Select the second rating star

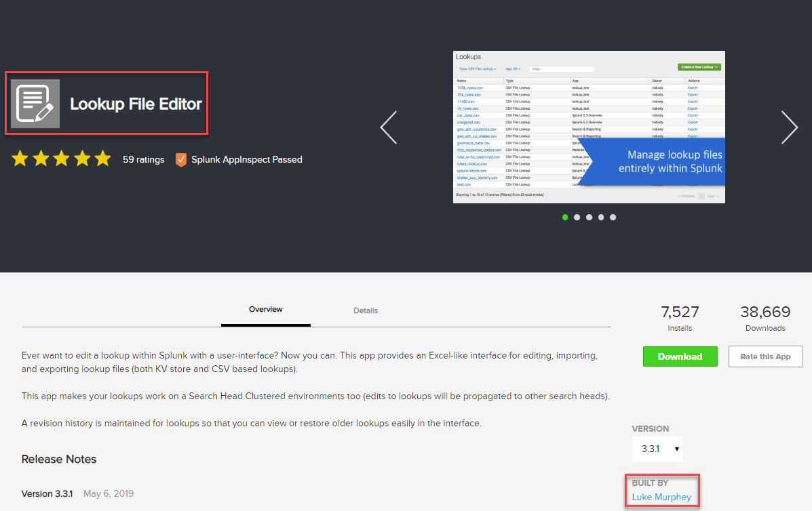[x=41, y=159]
